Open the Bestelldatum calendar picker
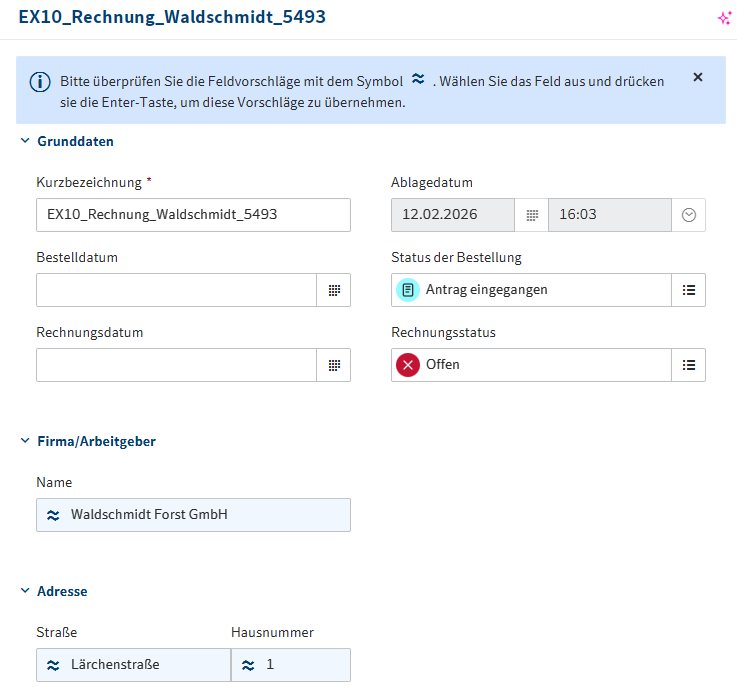Image resolution: width=737 pixels, height=694 pixels. [x=334, y=290]
